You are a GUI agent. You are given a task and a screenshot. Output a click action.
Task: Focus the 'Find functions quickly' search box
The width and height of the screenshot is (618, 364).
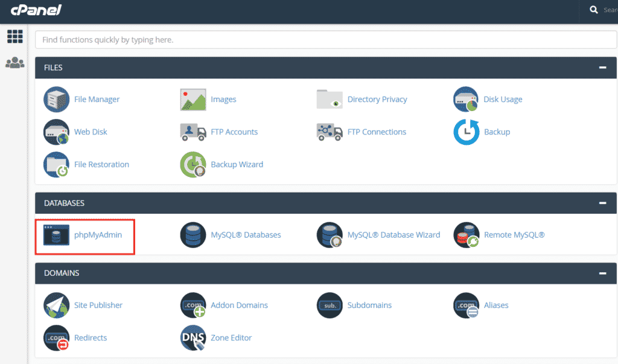[326, 40]
